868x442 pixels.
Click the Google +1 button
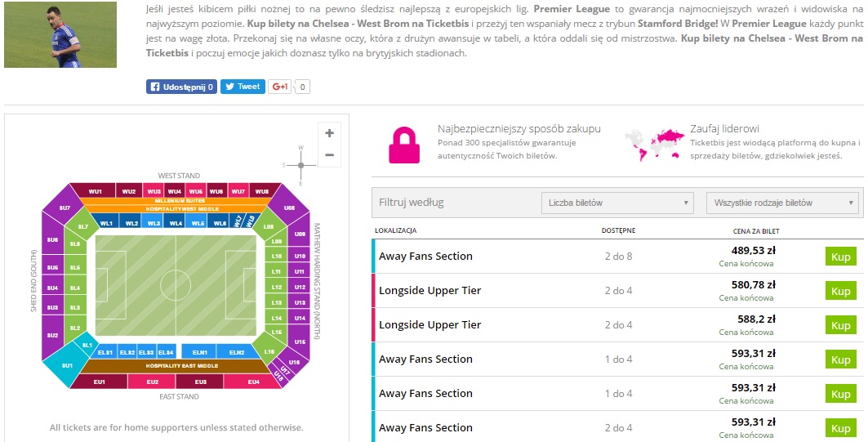pos(281,87)
